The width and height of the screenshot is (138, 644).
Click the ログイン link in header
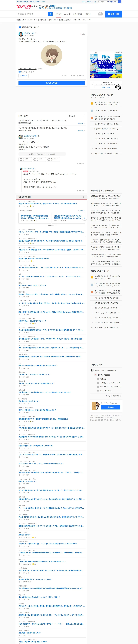[x=41, y=8]
